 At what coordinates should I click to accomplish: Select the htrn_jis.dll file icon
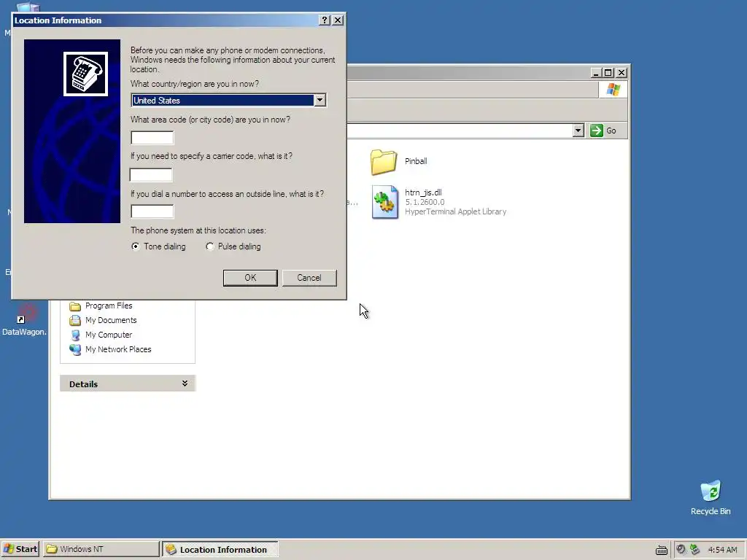point(385,203)
